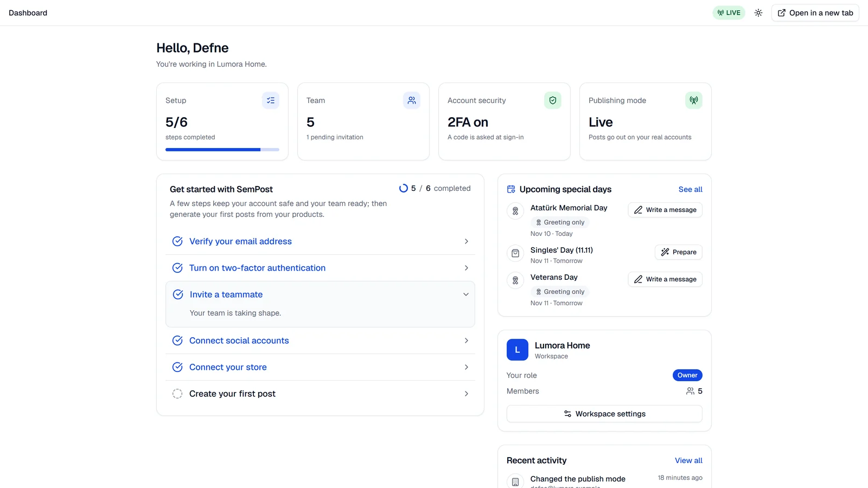Click the "Changed the publish mode" activity
This screenshot has height=488, width=868.
tap(578, 479)
